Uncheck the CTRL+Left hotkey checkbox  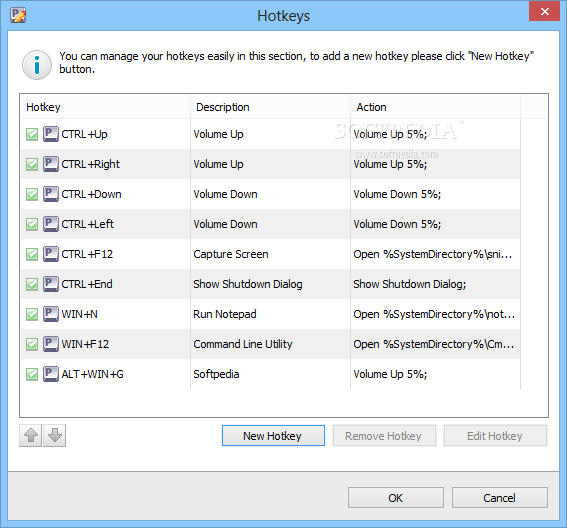pyautogui.click(x=32, y=224)
